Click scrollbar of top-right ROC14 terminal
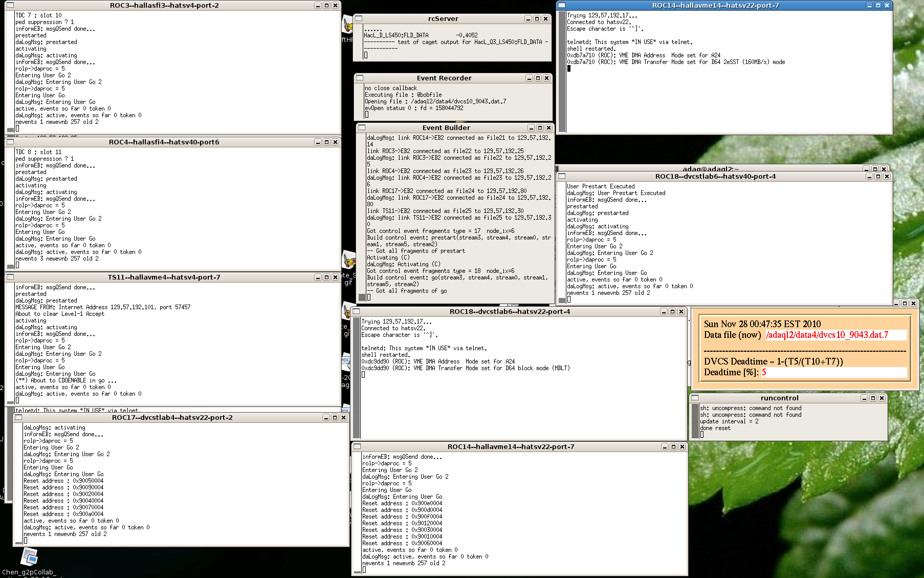This screenshot has width=924, height=578. tap(562, 72)
